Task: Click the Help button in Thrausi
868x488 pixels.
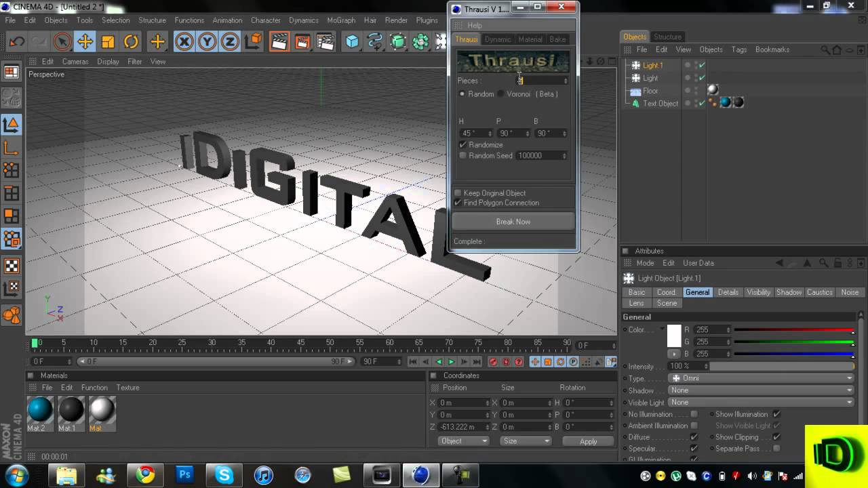Action: coord(474,25)
